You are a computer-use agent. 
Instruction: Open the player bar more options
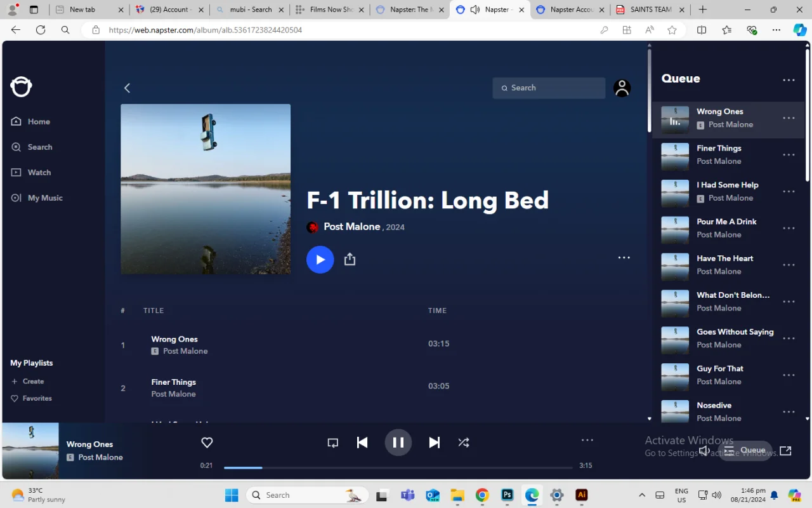(x=587, y=440)
